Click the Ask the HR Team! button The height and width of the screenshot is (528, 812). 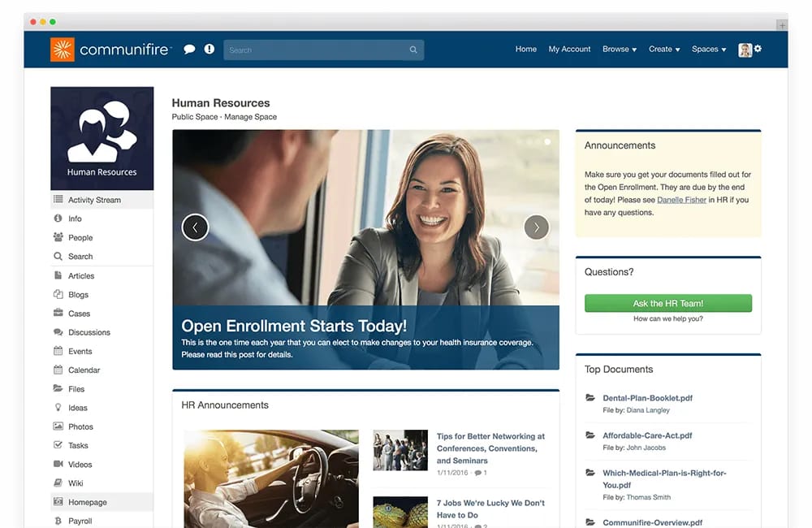point(668,303)
